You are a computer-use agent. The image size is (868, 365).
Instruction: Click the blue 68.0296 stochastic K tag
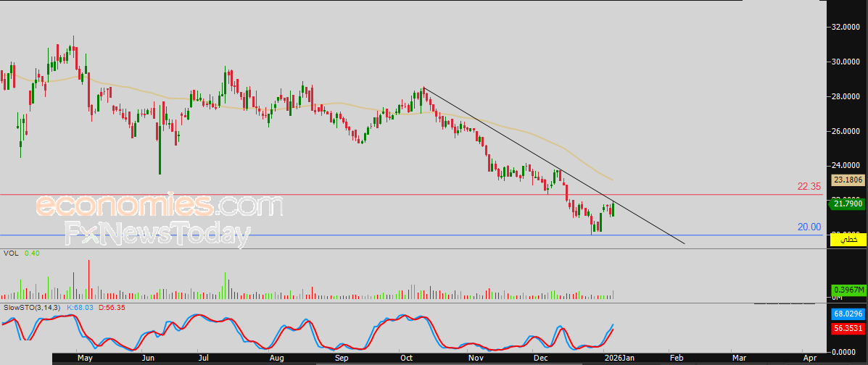point(848,314)
